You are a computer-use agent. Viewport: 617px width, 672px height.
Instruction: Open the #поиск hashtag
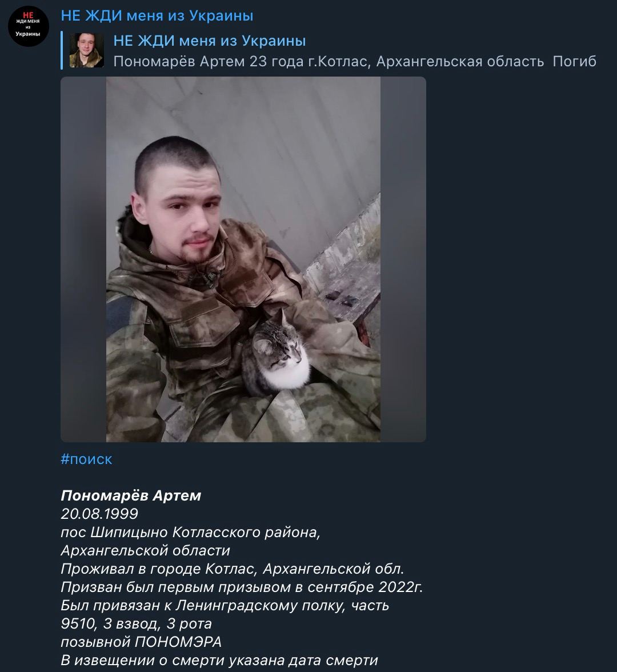click(x=87, y=459)
